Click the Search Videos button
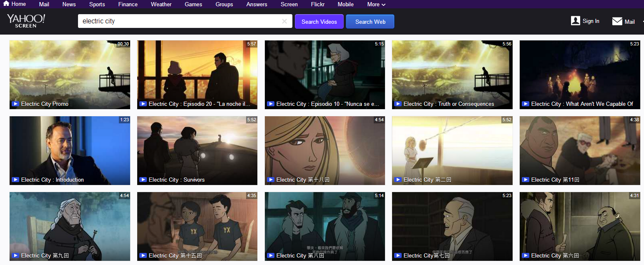This screenshot has width=644, height=265. coord(319,22)
